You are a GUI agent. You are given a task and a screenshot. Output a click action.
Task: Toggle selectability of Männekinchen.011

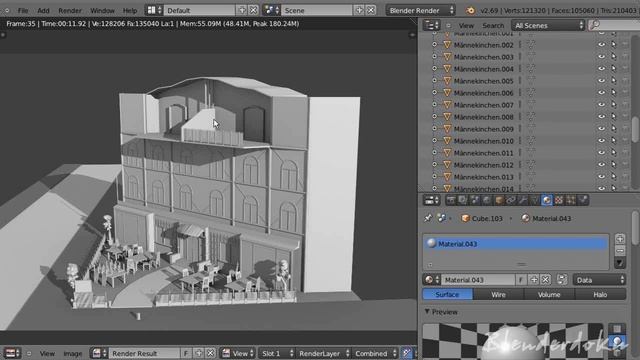click(x=613, y=153)
